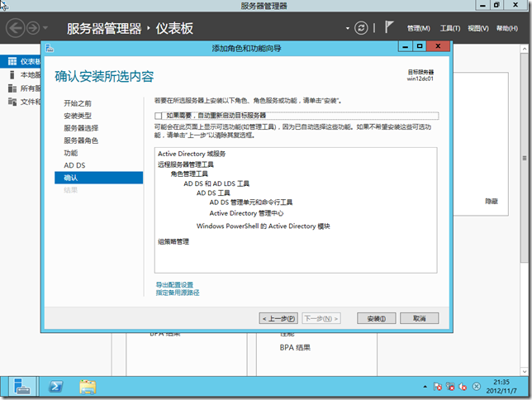Launch Windows PowerShell from the taskbar

[x=55, y=387]
